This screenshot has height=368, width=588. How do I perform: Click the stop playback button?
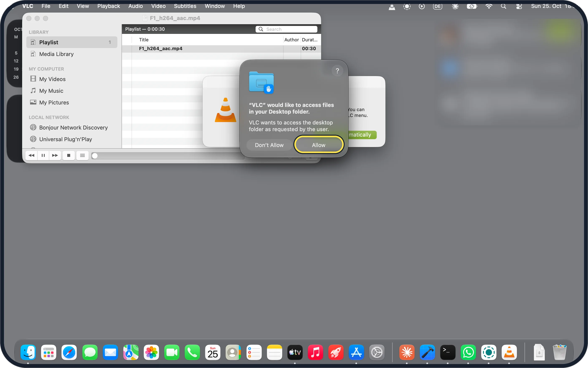69,155
